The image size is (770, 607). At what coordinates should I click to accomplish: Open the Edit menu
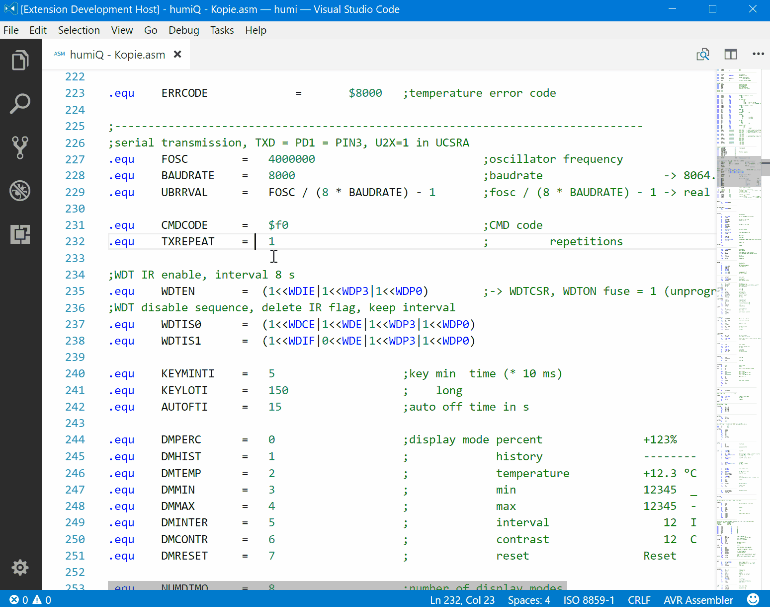pyautogui.click(x=38, y=30)
